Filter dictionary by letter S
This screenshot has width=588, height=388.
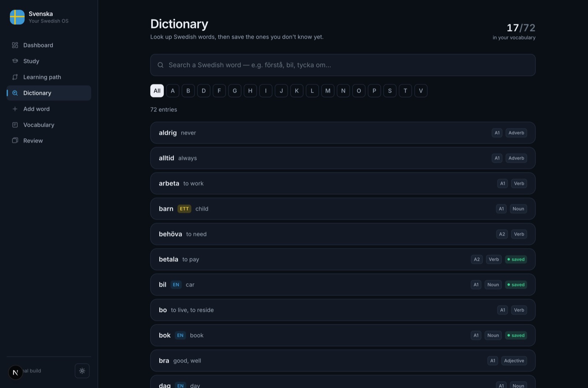(x=390, y=91)
